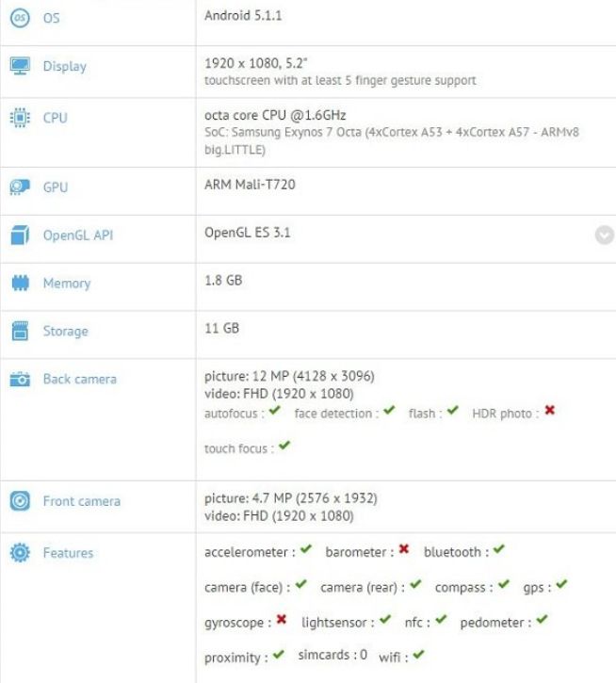Image resolution: width=616 pixels, height=683 pixels.
Task: Click the OpenGL API icon
Action: tap(20, 236)
